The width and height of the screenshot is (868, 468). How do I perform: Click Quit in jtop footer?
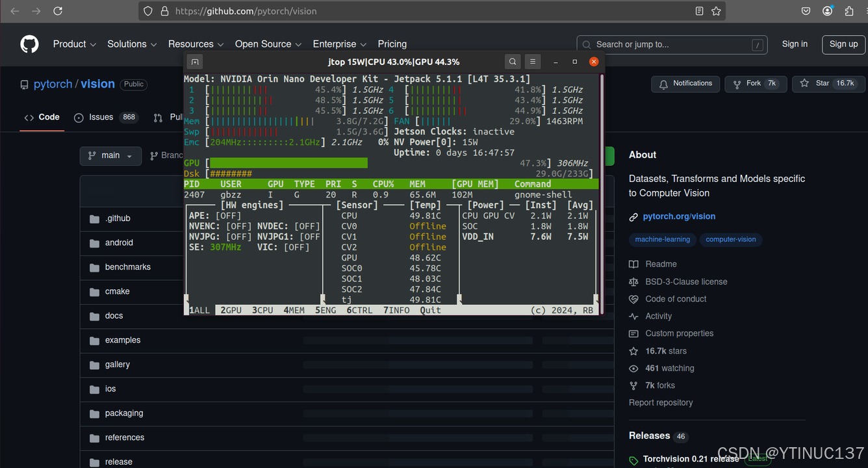coord(430,311)
